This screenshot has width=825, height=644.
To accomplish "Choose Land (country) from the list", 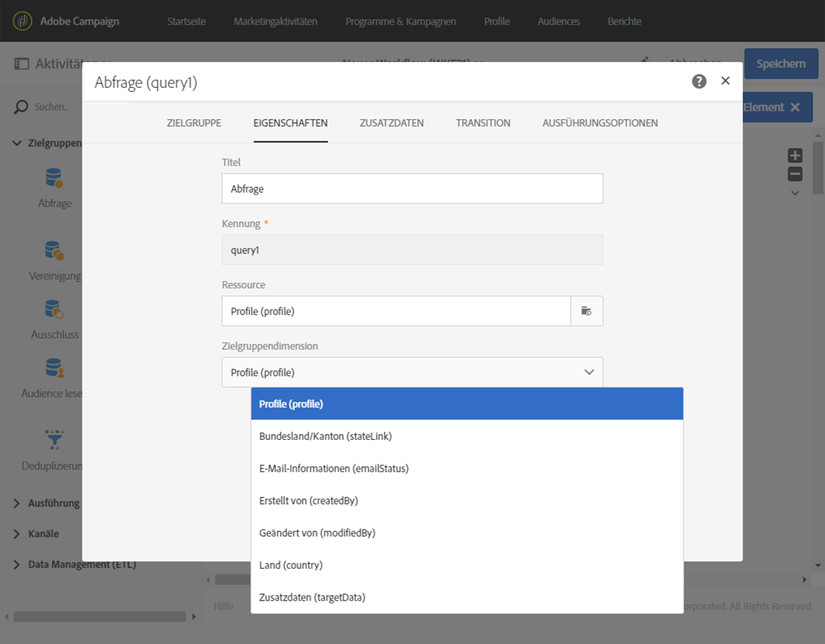I will click(291, 565).
